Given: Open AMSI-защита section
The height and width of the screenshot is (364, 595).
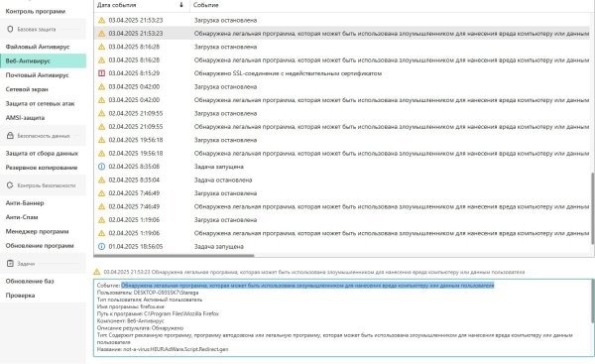Looking at the screenshot, I should [25, 118].
